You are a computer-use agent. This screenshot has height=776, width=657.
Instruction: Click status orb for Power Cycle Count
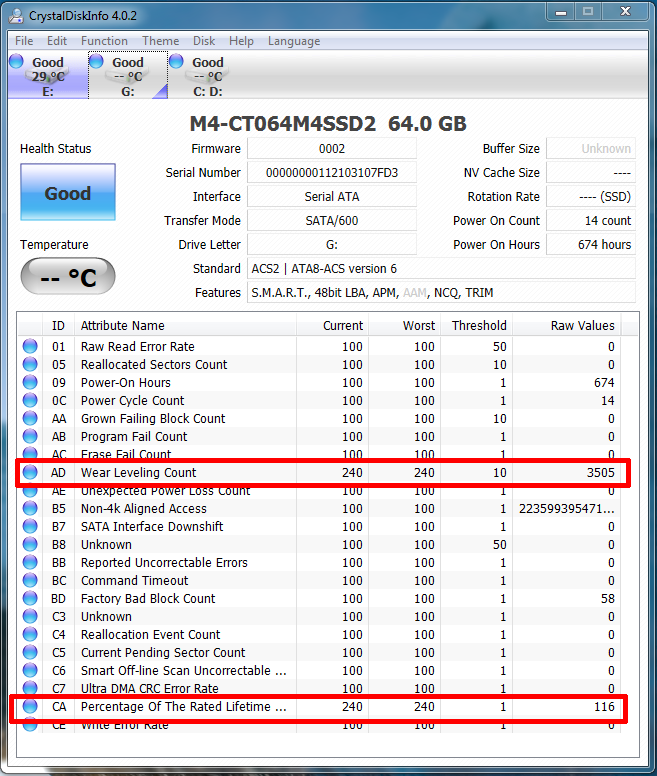click(x=30, y=400)
